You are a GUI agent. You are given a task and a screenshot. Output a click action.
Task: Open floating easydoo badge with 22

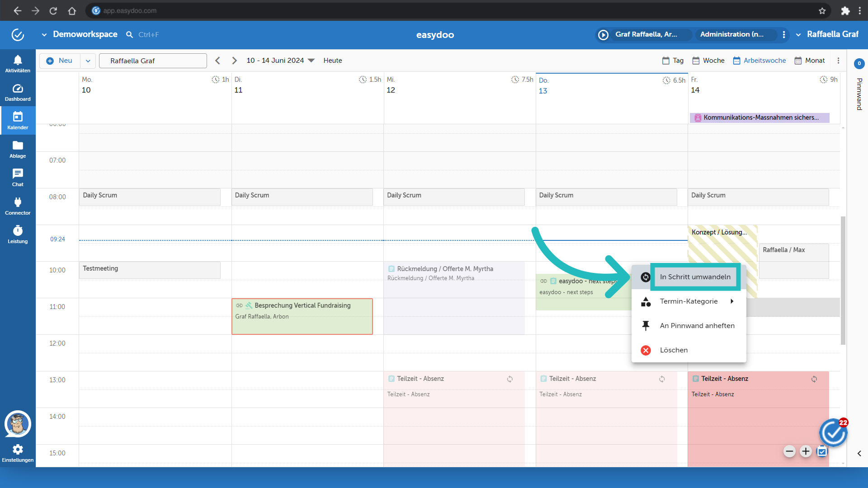click(833, 433)
